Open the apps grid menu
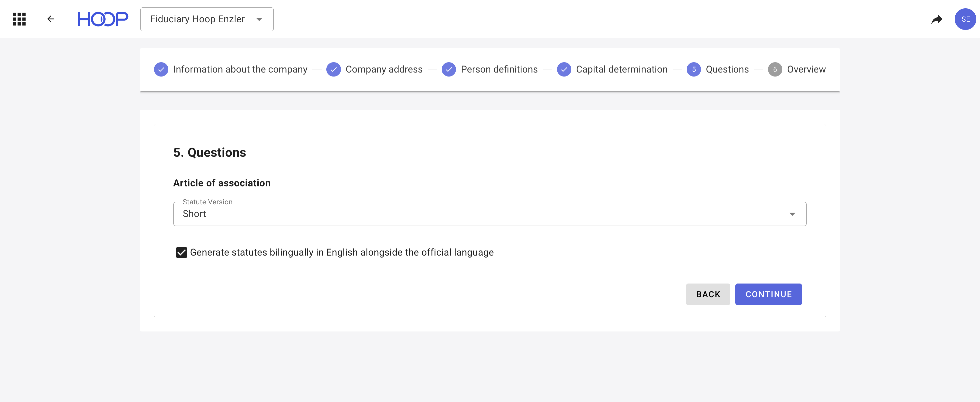The height and width of the screenshot is (402, 980). (x=19, y=19)
